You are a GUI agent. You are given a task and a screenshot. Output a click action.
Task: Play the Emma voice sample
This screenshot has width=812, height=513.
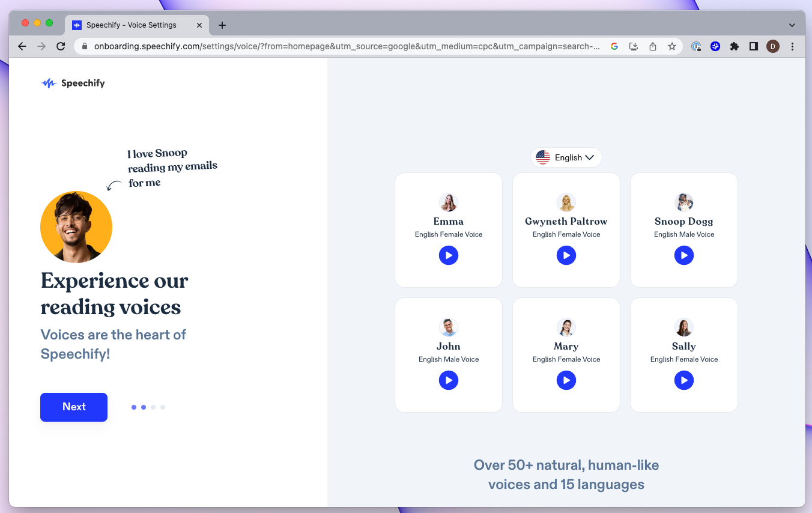[x=449, y=255]
